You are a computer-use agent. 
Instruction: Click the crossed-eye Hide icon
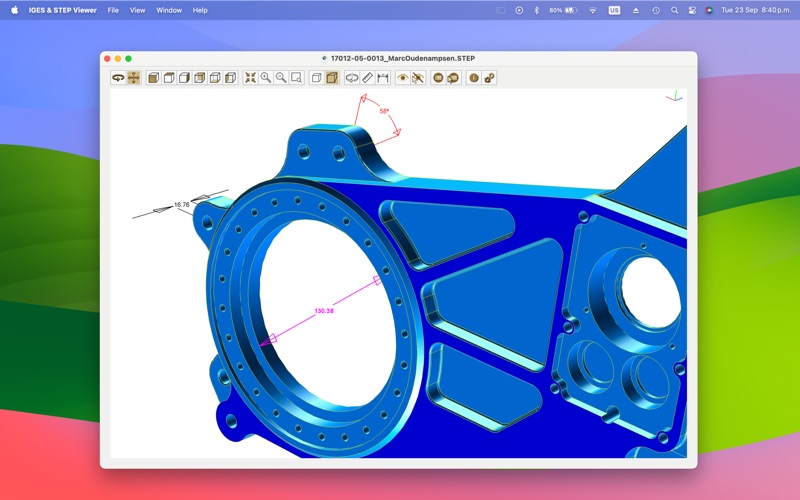[x=418, y=78]
